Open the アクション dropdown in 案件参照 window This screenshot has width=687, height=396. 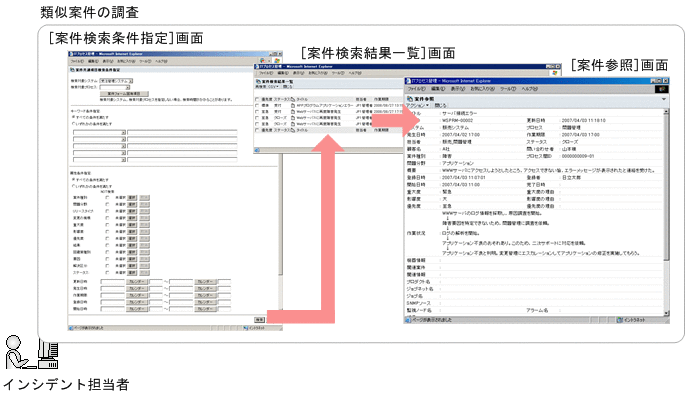pyautogui.click(x=417, y=106)
